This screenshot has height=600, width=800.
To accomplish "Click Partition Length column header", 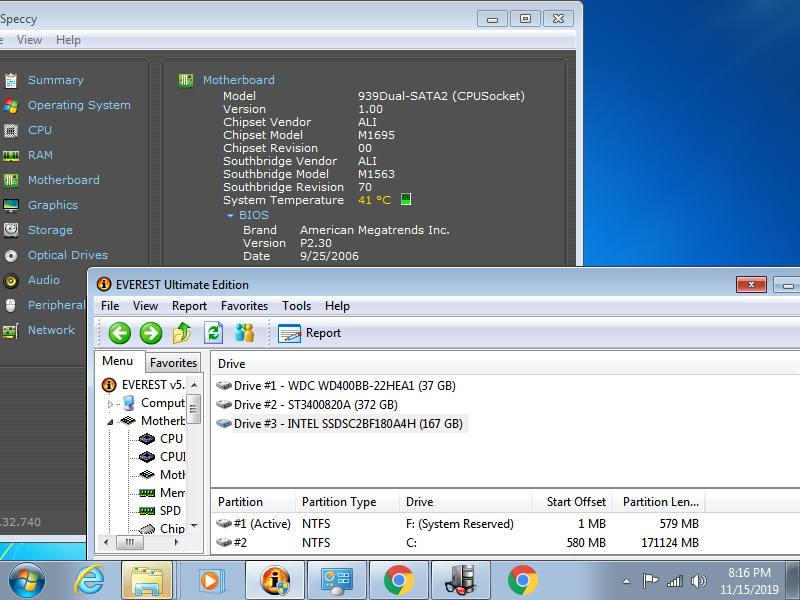I will click(x=658, y=502).
